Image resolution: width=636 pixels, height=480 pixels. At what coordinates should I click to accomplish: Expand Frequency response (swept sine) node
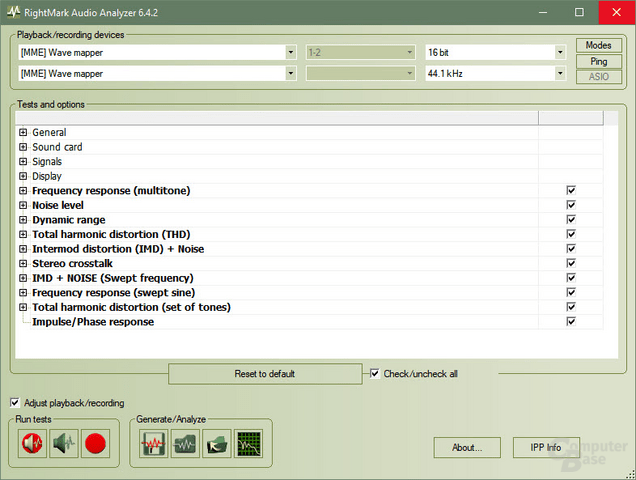pyautogui.click(x=23, y=293)
